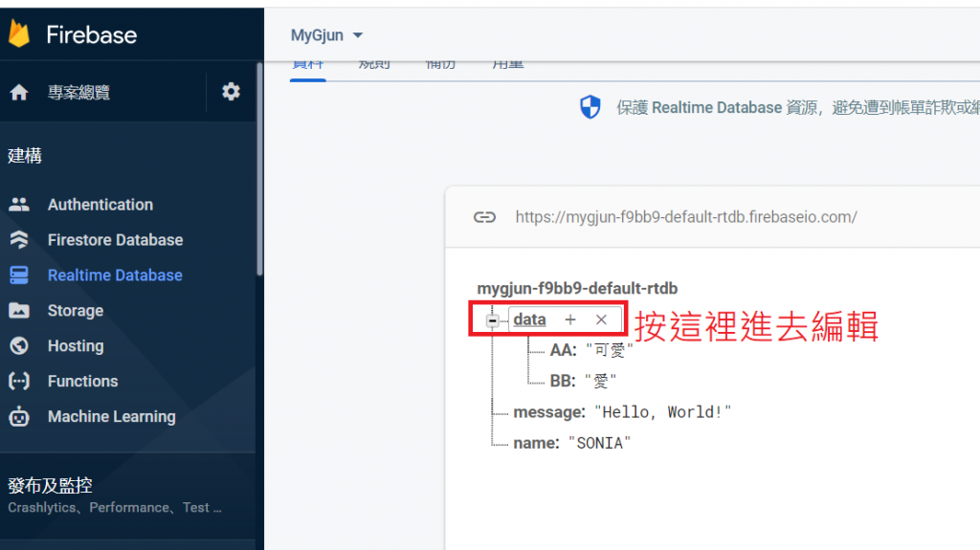
Task: Expand the 發布及監控 sidebar group
Action: (50, 486)
